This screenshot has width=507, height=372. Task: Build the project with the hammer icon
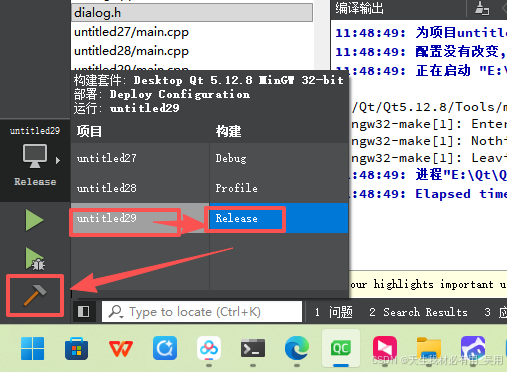point(35,295)
